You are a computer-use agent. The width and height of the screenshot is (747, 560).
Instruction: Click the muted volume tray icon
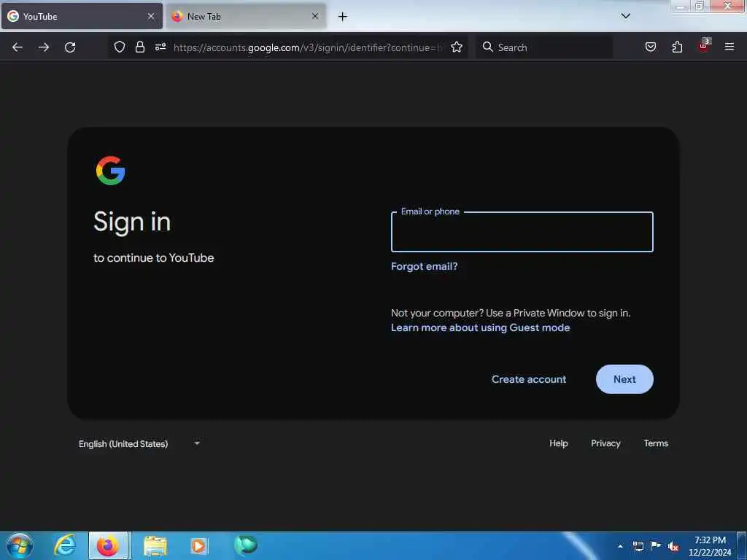click(673, 546)
